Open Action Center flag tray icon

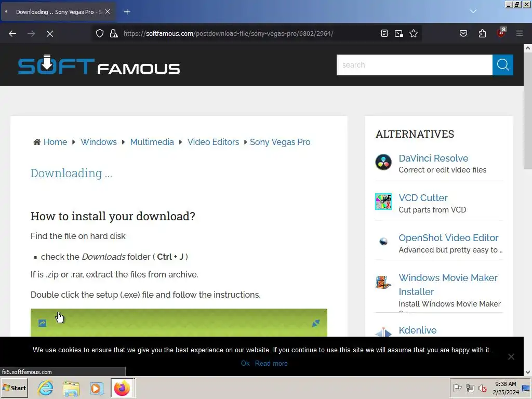click(x=457, y=388)
